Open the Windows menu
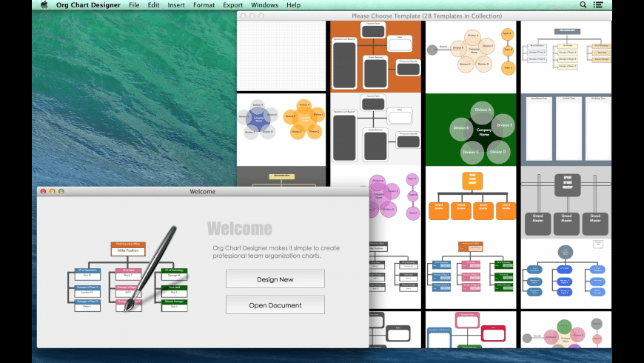644x363 pixels. [x=264, y=5]
